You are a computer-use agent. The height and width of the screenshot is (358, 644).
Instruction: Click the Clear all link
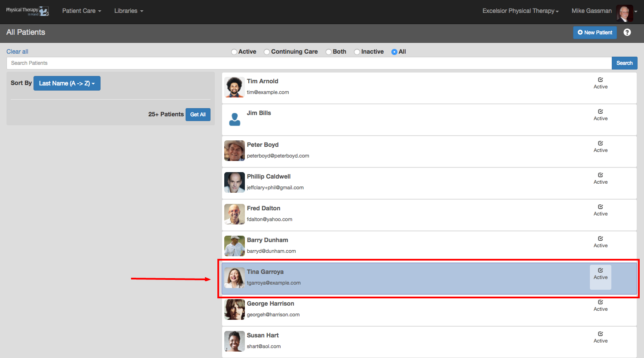tap(17, 52)
